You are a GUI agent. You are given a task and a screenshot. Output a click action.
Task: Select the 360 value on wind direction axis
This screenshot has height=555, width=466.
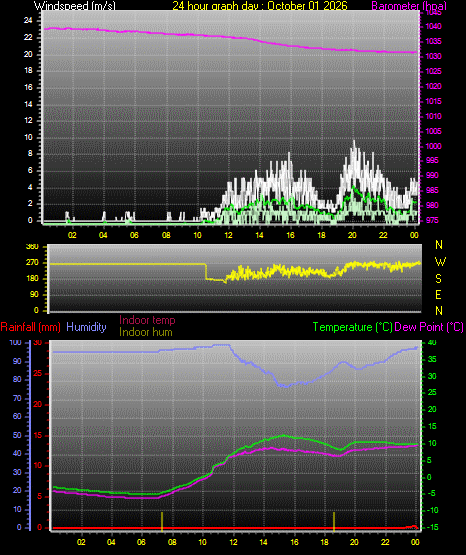(32, 247)
